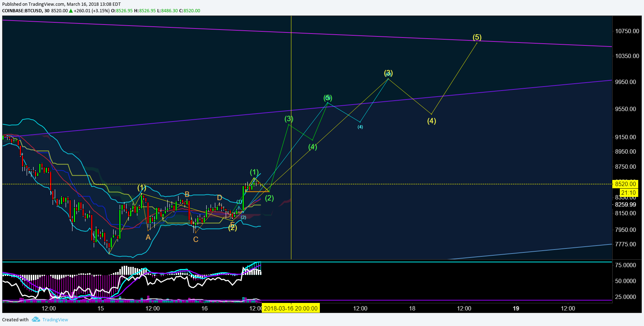The image size is (644, 326).
Task: Select the green (4) wave label
Action: point(313,147)
